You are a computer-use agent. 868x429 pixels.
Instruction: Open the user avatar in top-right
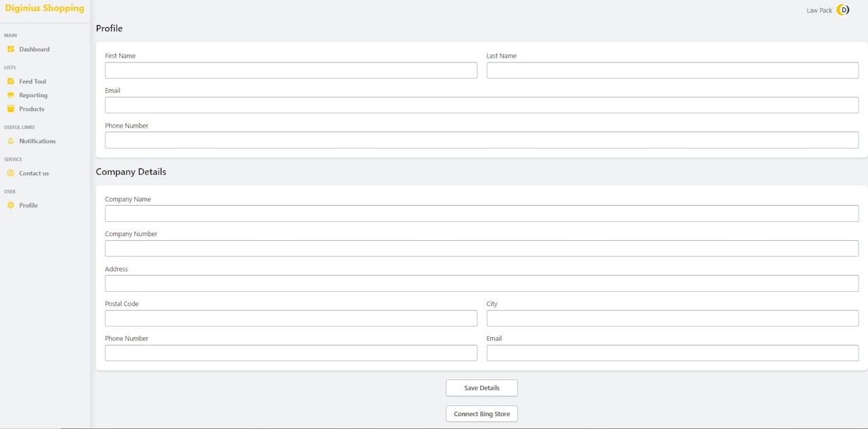point(843,10)
